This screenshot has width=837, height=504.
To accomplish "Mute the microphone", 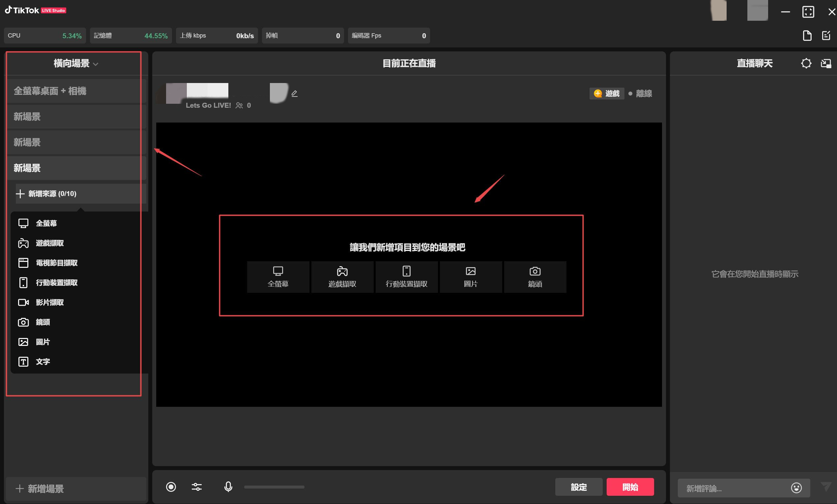I will tap(228, 487).
